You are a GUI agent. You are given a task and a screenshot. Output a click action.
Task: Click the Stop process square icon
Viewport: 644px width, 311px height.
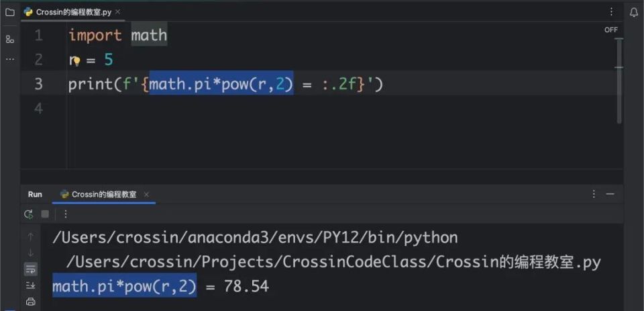[45, 214]
